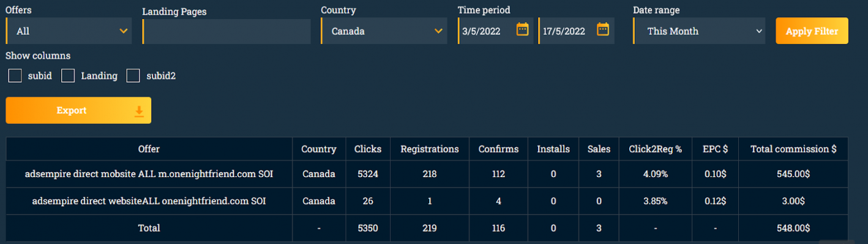The image size is (868, 244).
Task: Click the end date field 17/5/2022
Action: (576, 31)
